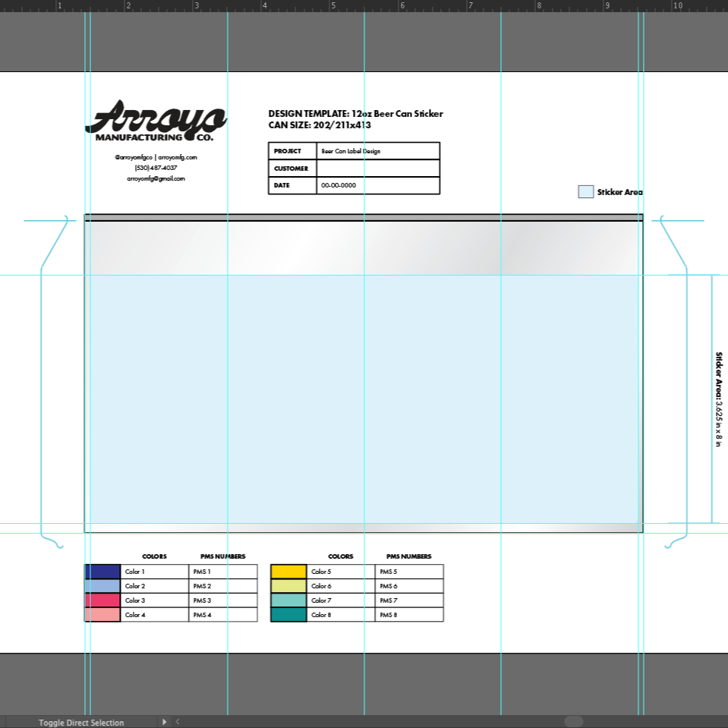
Task: Pick the salmon Color 4 swatch
Action: click(102, 615)
